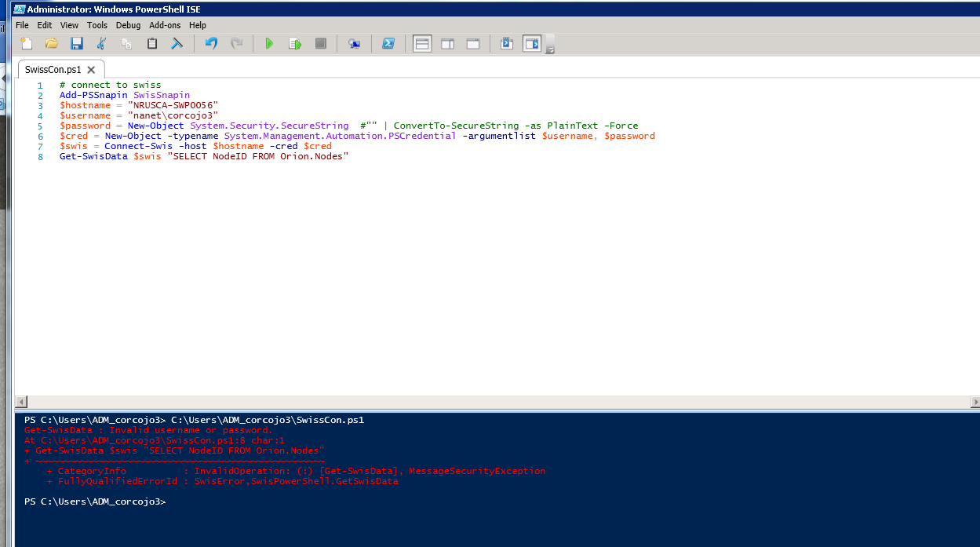Click 'Add-PSSnapin' on line 2
The width and height of the screenshot is (980, 547).
(x=93, y=95)
